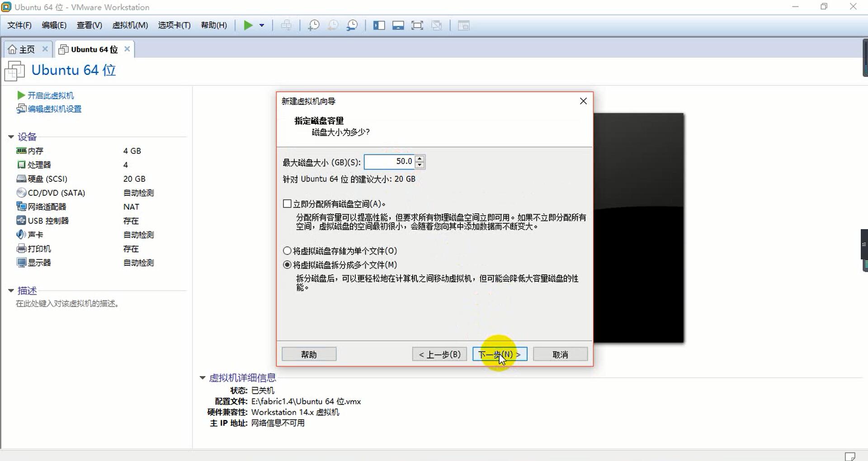The image size is (868, 461).
Task: Click the 取消 cancel button
Action: coord(560,354)
